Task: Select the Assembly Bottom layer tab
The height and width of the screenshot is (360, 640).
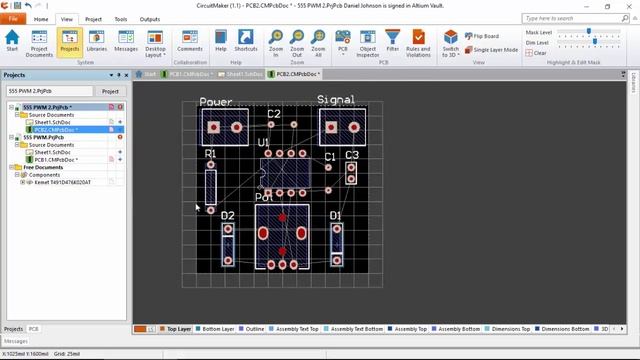Action: (x=456, y=329)
